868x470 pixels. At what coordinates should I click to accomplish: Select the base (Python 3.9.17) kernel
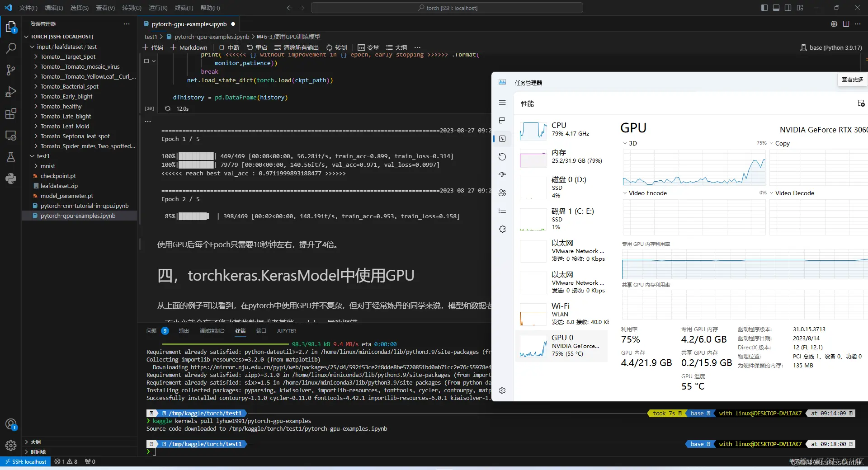point(831,47)
